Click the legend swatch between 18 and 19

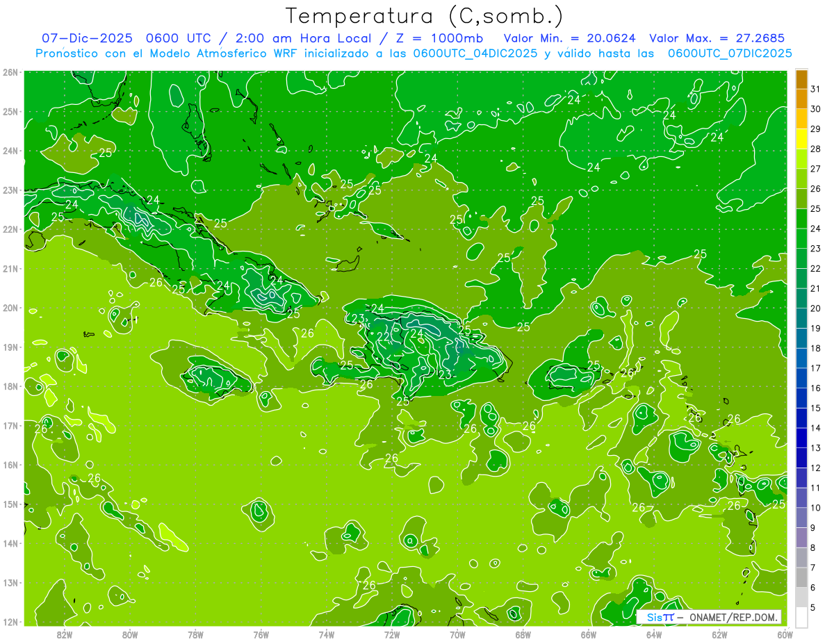801,339
